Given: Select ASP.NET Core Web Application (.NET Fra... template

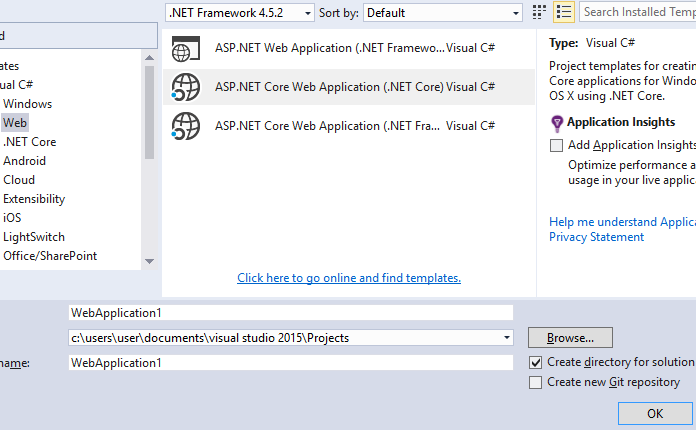Looking at the screenshot, I should (349, 126).
